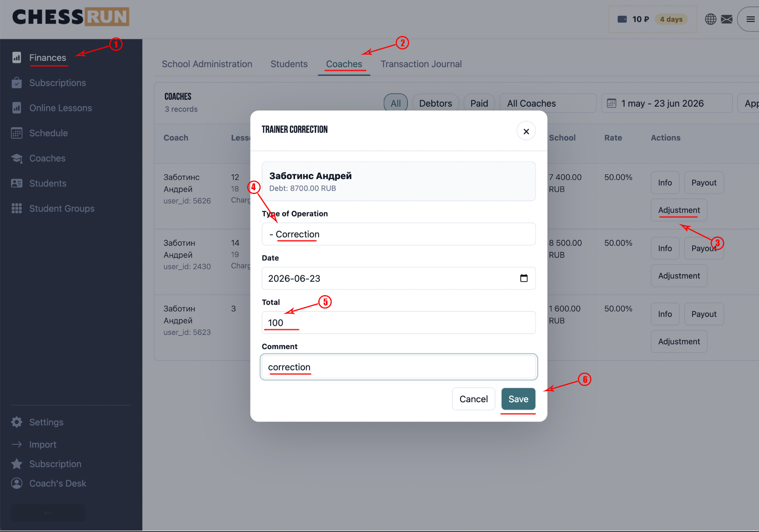Click the 4 days subscription badge
The image size is (759, 532).
pos(671,19)
